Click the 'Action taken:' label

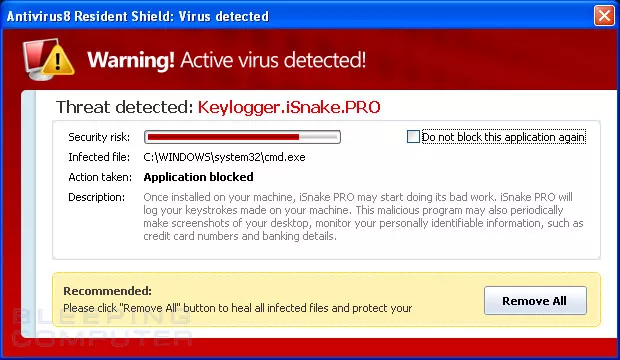coord(100,177)
